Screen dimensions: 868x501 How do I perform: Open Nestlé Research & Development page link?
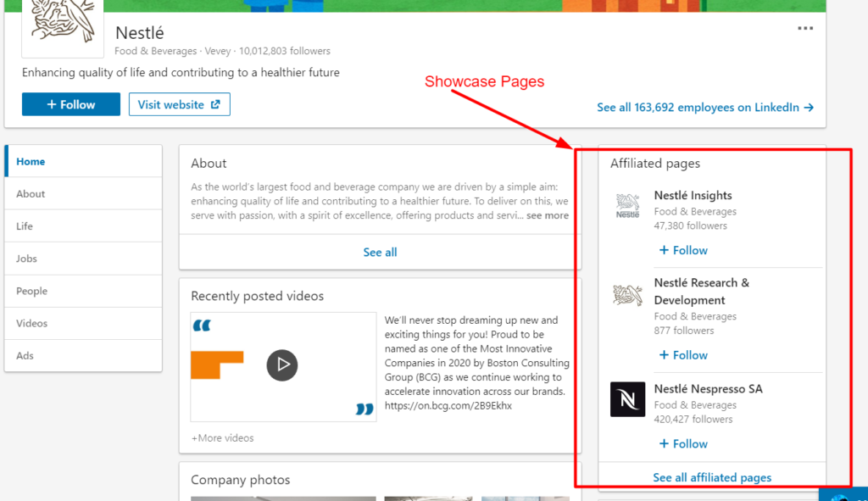(x=701, y=291)
